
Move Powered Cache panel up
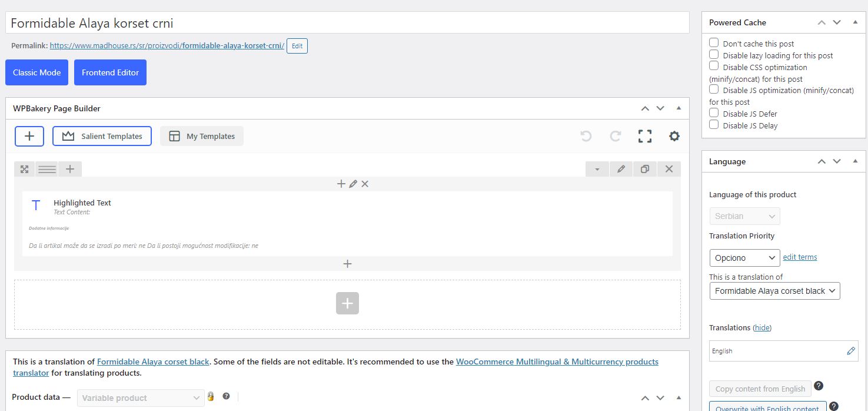coord(822,22)
